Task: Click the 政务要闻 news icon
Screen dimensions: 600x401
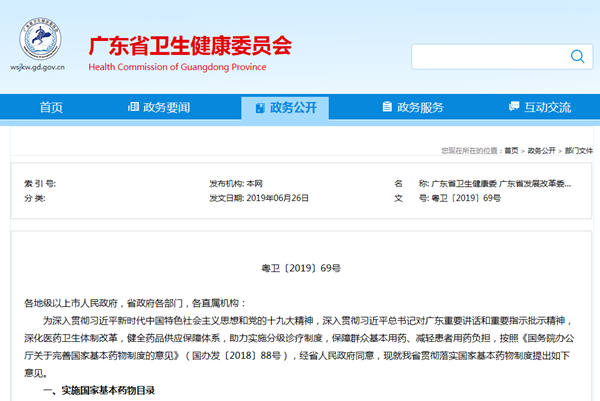Action: click(133, 107)
